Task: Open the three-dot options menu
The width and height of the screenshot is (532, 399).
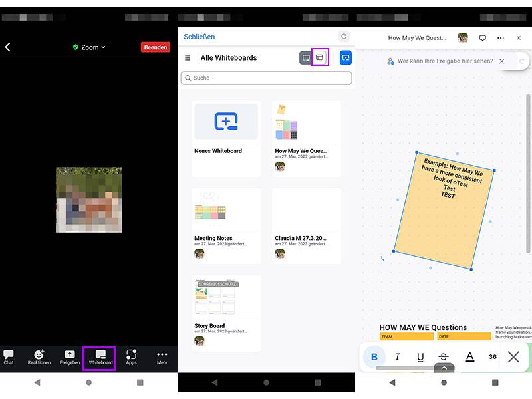Action: [501, 38]
